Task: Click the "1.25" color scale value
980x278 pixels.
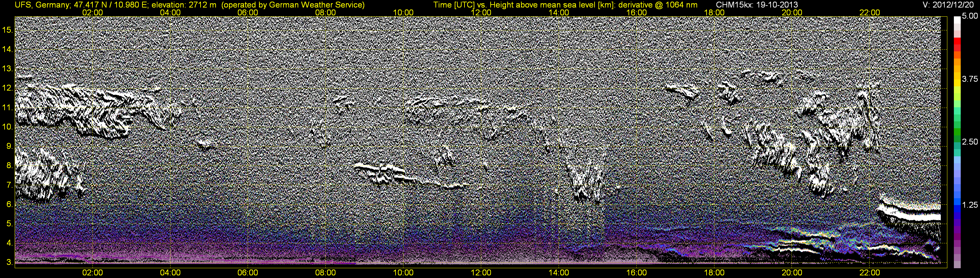Action: coord(970,205)
